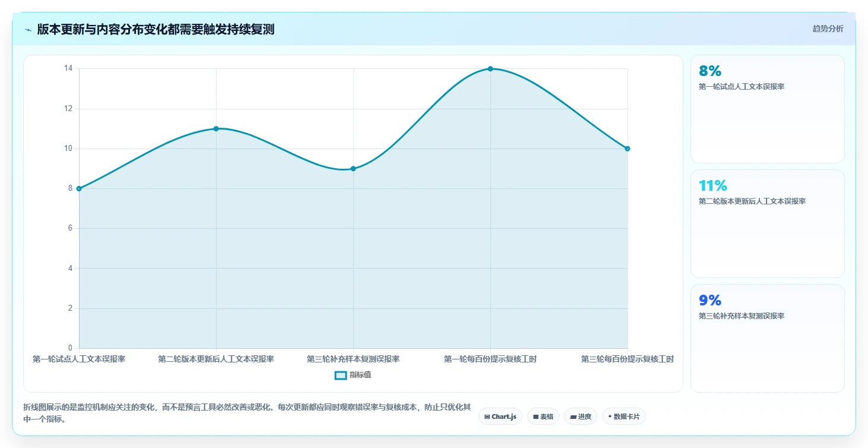Click x-axis label 第三轮补充样本复测误报率
Screen dimensions: 868x448
point(353,359)
